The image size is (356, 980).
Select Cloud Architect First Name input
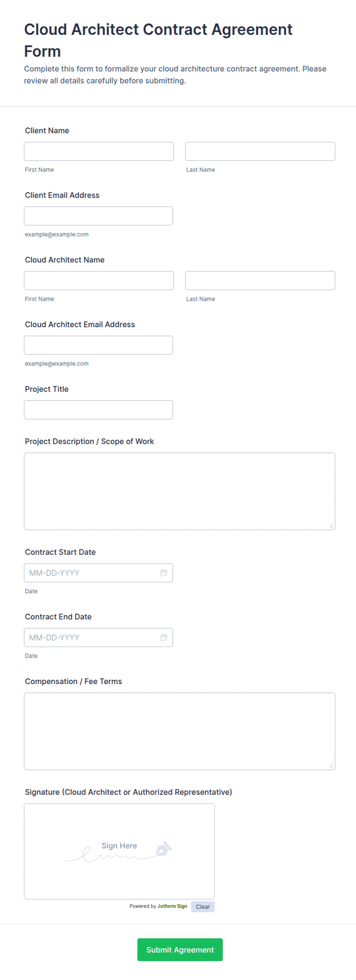coord(99,281)
